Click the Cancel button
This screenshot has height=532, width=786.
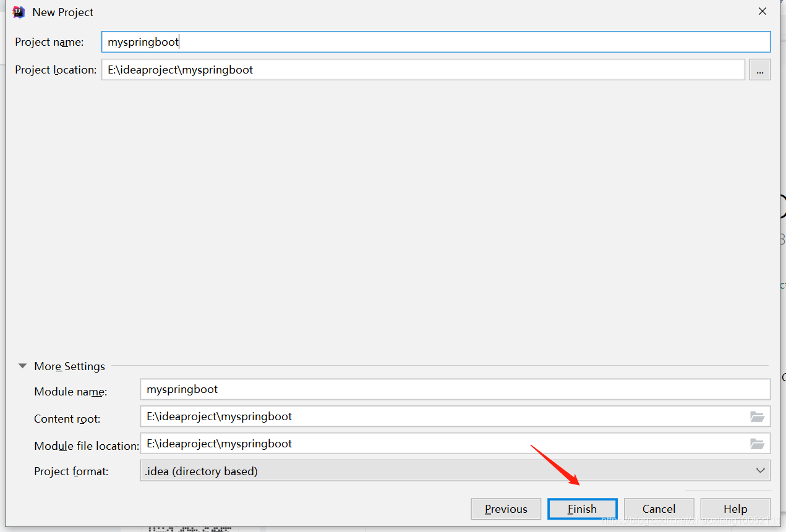pyautogui.click(x=659, y=509)
